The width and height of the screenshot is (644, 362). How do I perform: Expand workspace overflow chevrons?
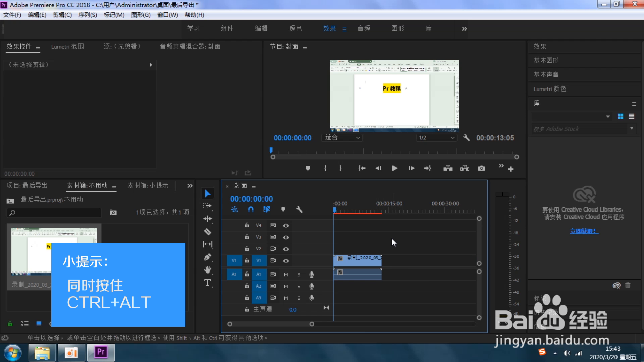(464, 29)
